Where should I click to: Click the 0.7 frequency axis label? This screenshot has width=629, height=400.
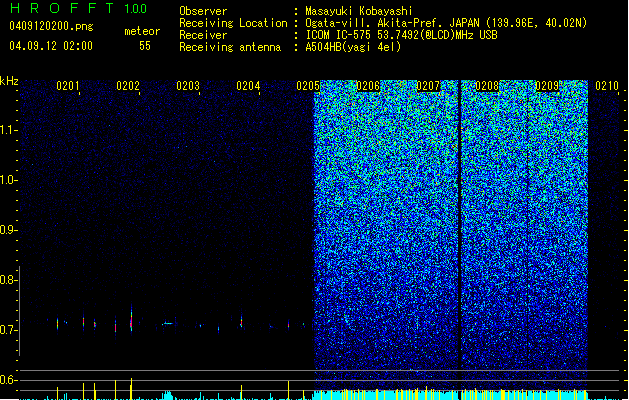[x=8, y=330]
